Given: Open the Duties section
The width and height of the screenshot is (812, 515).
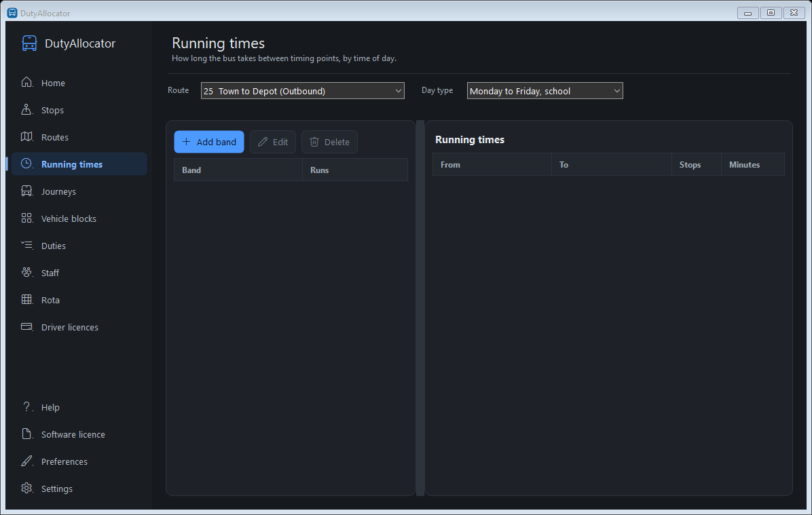Looking at the screenshot, I should point(79,246).
